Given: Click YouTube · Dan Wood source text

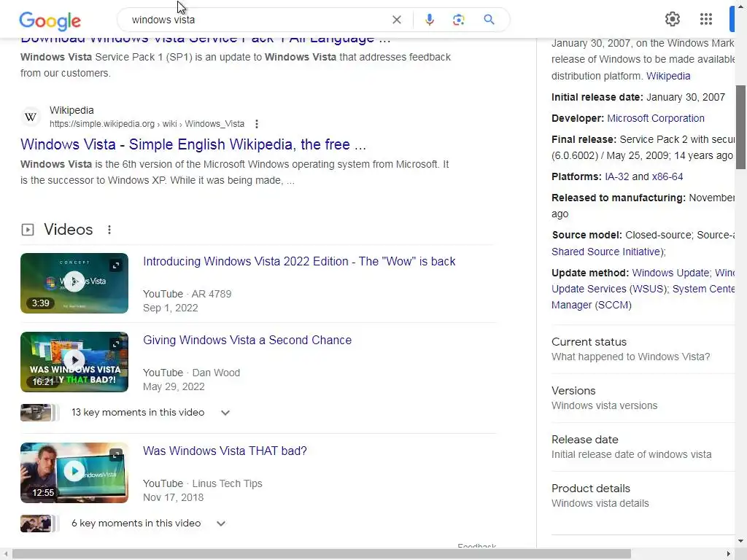Looking at the screenshot, I should point(192,373).
